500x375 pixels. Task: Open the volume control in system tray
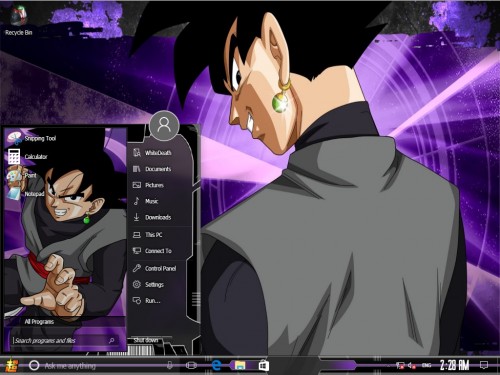point(412,366)
